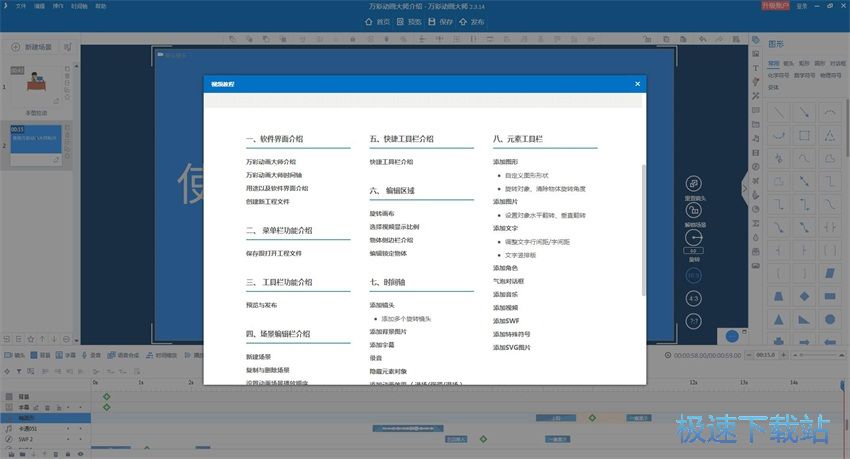
Task: Toggle the eye visibility icon below the timeline tracks
Action: click(x=80, y=454)
